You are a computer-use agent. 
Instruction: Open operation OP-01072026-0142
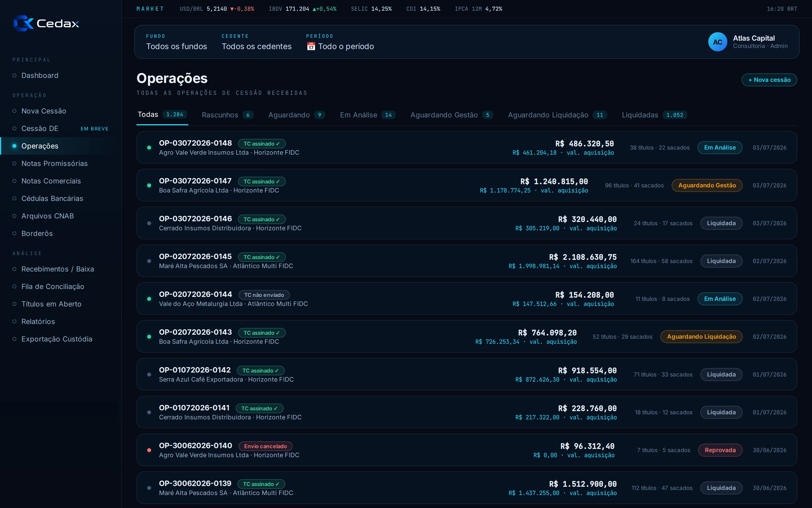point(466,374)
